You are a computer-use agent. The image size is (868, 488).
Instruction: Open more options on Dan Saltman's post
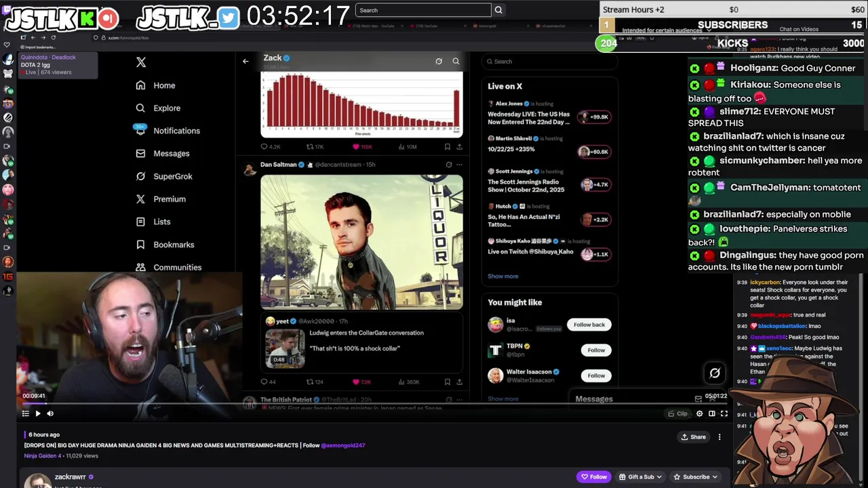459,164
